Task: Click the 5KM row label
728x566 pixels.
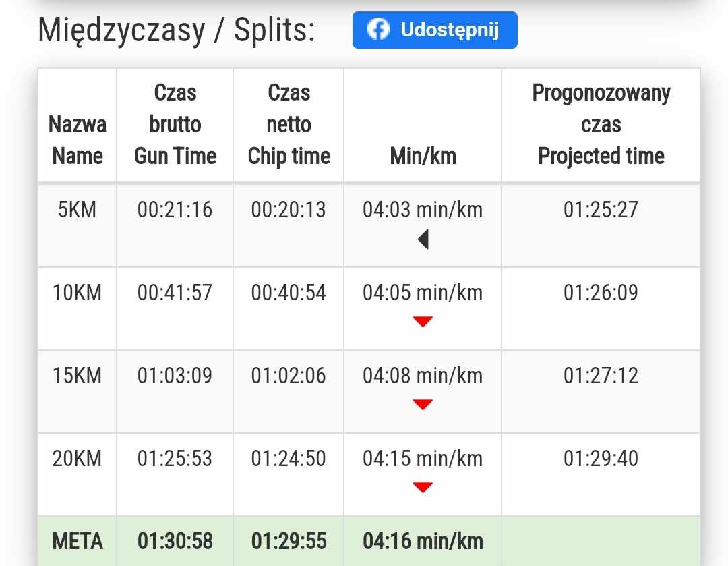Action: coord(78,210)
